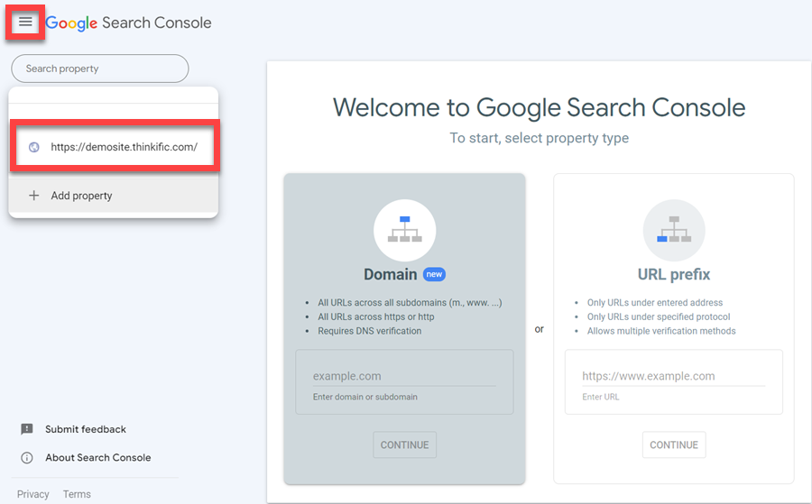812x504 pixels.
Task: Click the Domain network diagram icon
Action: click(x=404, y=230)
